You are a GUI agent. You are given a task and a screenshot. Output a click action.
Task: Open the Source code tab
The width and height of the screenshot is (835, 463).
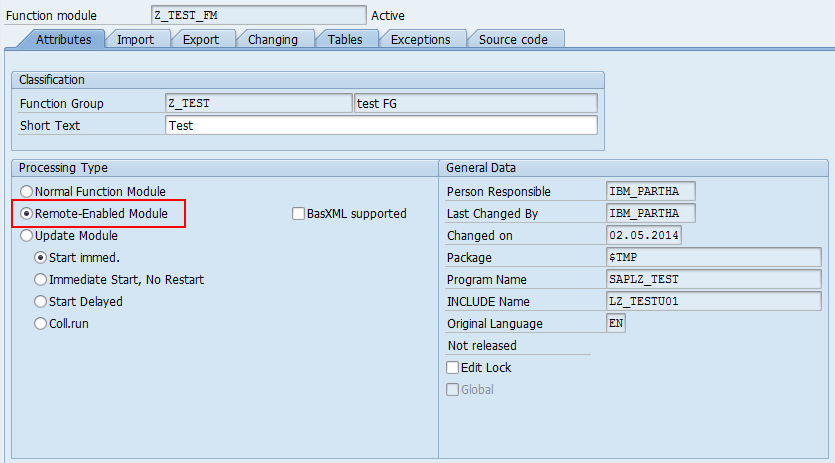click(513, 39)
